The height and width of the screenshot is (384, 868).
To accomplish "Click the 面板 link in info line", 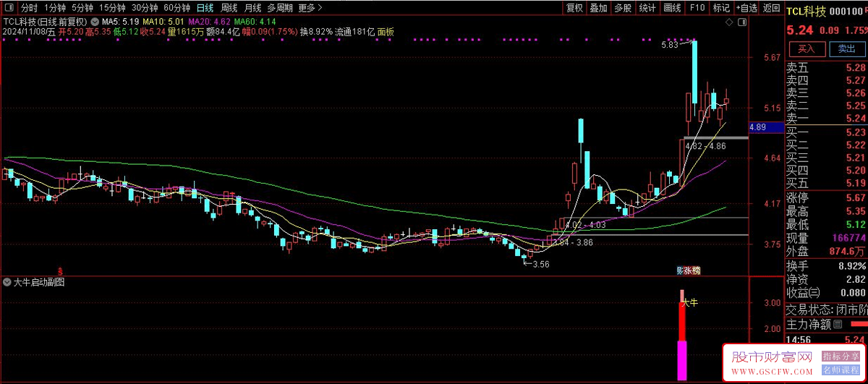I will [386, 32].
